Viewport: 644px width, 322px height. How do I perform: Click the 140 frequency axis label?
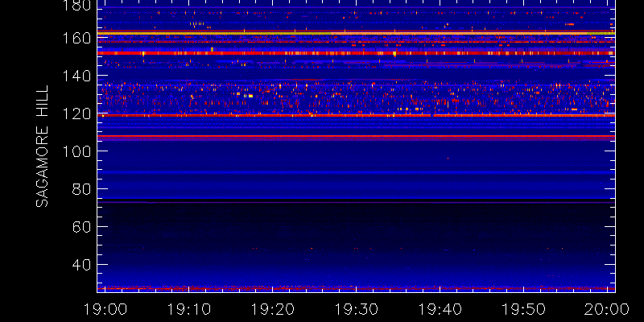[x=77, y=76]
